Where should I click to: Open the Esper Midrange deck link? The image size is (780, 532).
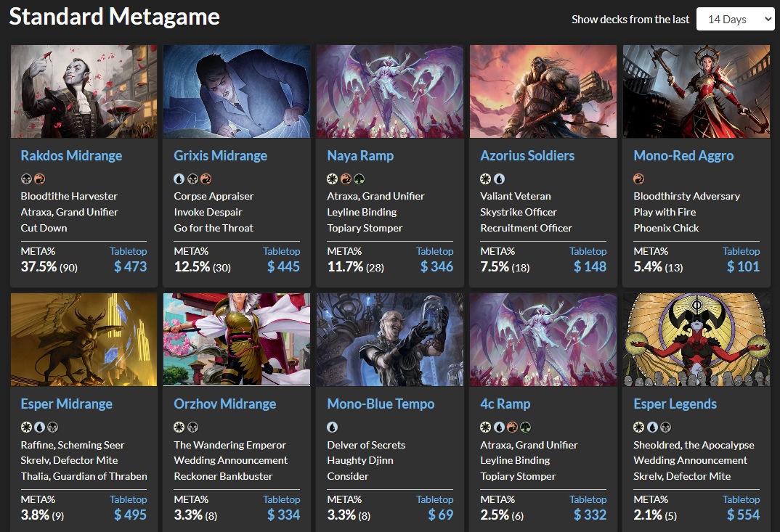click(66, 404)
